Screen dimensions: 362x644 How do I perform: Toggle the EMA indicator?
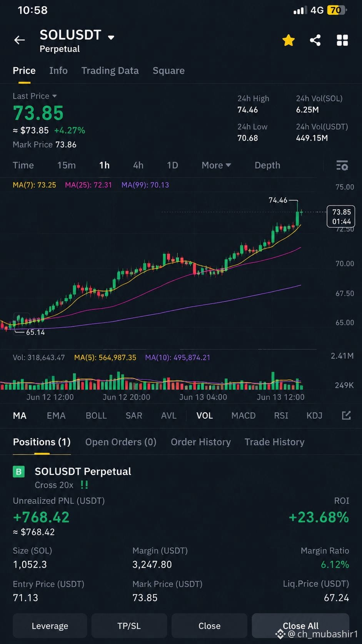56,416
